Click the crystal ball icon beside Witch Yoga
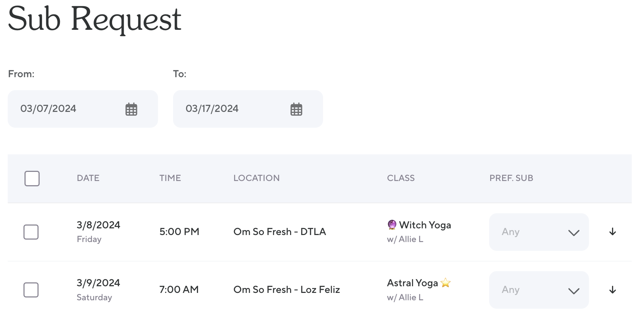The width and height of the screenshot is (644, 315). tap(392, 225)
